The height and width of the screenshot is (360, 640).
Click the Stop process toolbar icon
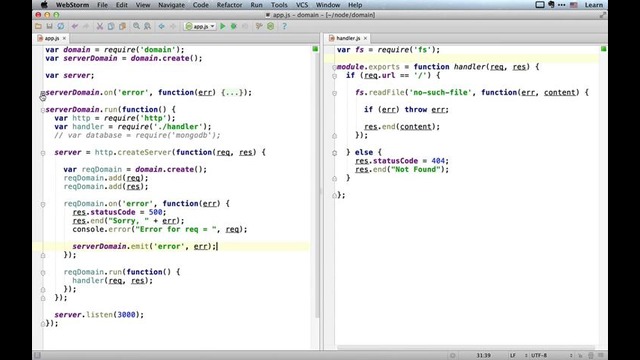[245, 26]
